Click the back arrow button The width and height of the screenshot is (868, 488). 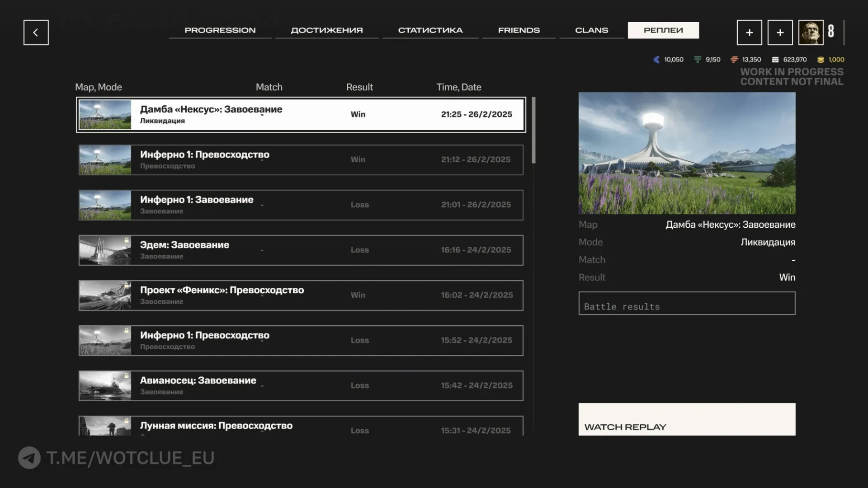[x=36, y=33]
